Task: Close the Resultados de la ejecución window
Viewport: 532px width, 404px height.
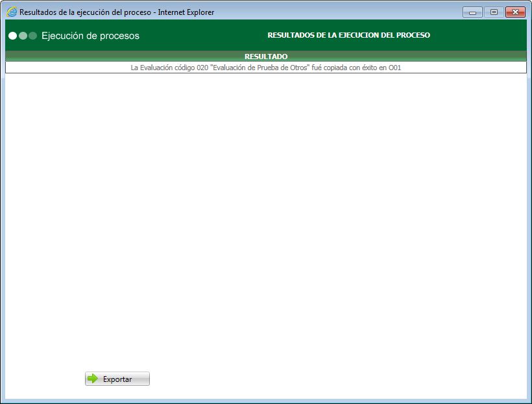Action: [515, 12]
